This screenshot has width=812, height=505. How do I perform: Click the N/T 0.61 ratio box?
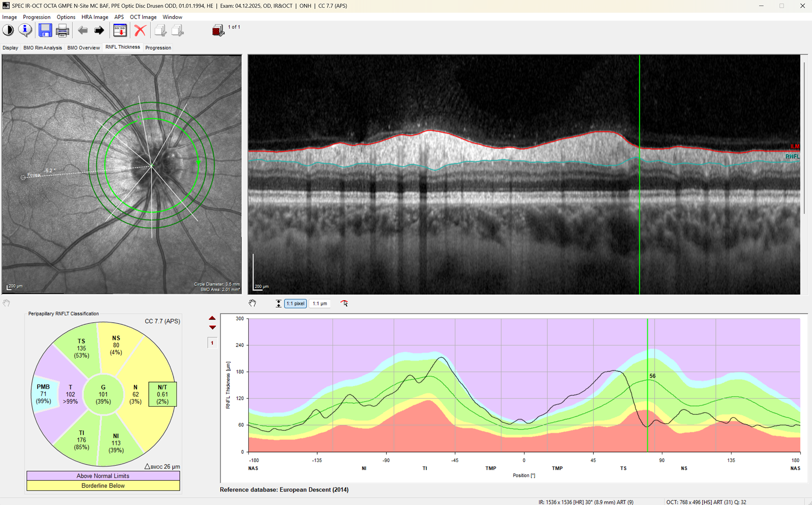[162, 394]
